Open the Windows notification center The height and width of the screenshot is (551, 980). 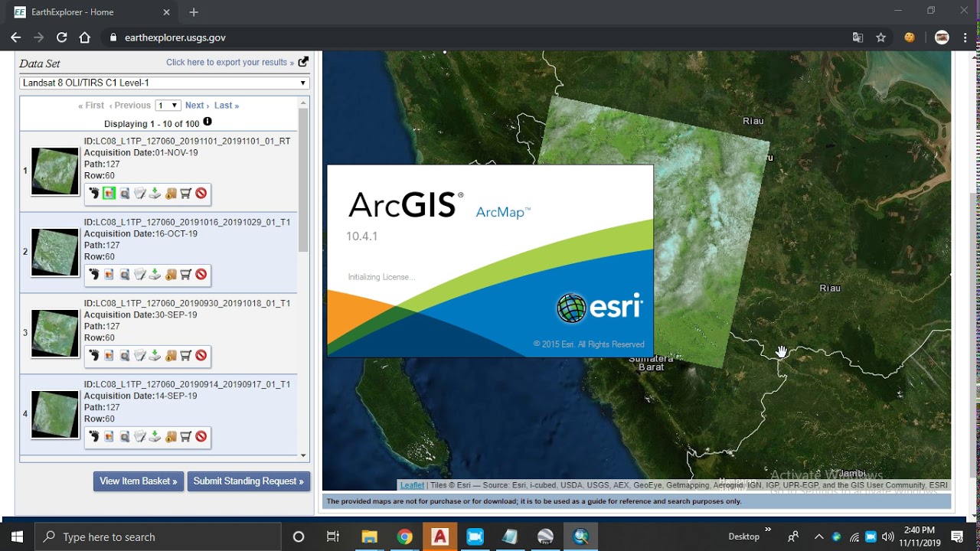(x=957, y=536)
